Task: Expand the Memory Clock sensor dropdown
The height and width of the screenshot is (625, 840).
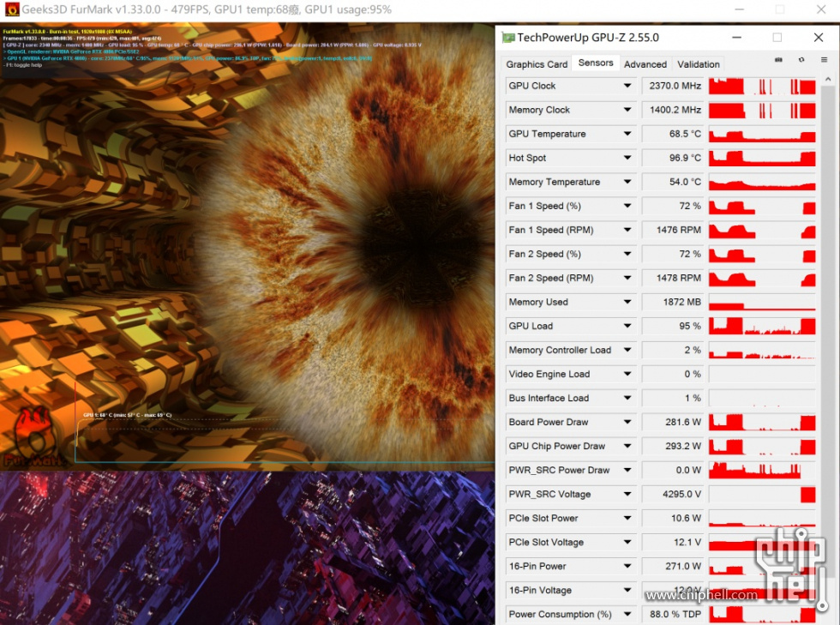Action: (627, 110)
